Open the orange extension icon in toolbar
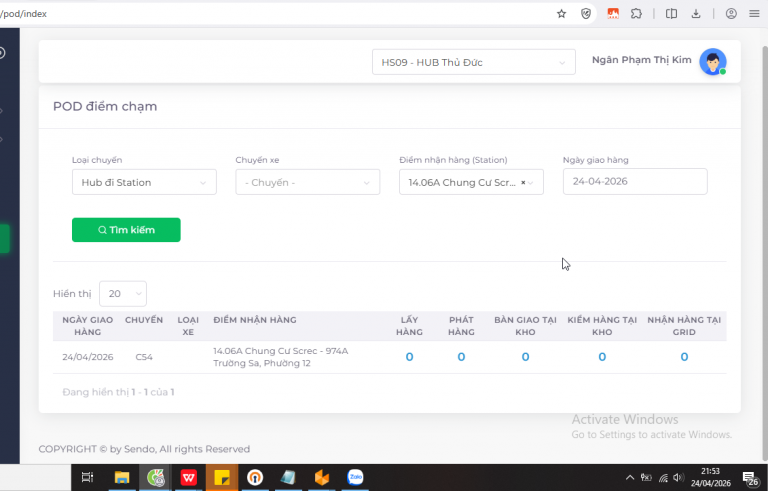This screenshot has height=491, width=768. click(x=613, y=14)
